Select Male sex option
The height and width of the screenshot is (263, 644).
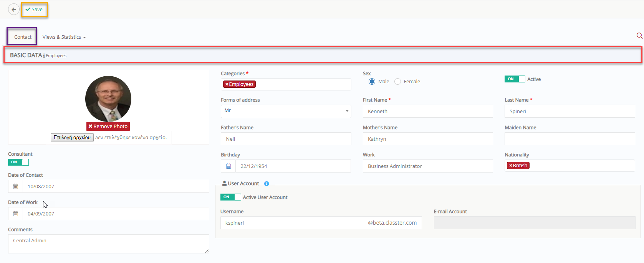372,81
